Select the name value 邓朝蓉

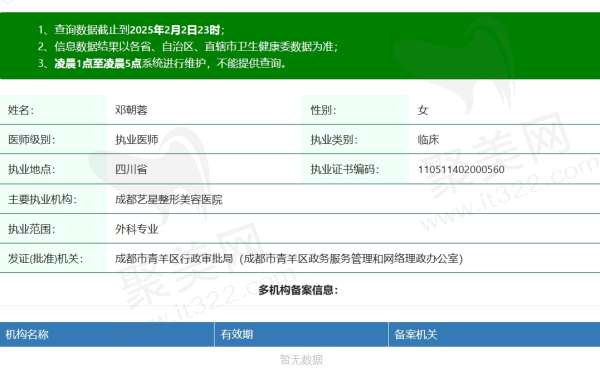(x=131, y=110)
